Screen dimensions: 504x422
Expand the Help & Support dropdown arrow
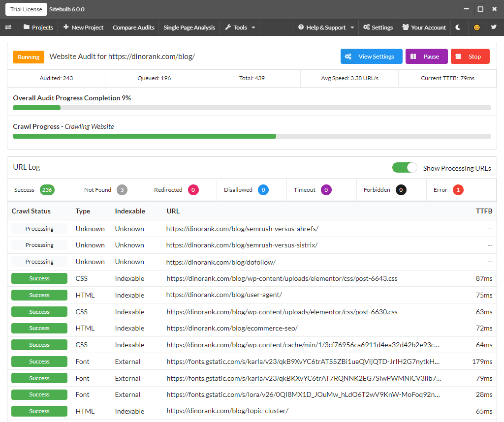click(x=352, y=28)
